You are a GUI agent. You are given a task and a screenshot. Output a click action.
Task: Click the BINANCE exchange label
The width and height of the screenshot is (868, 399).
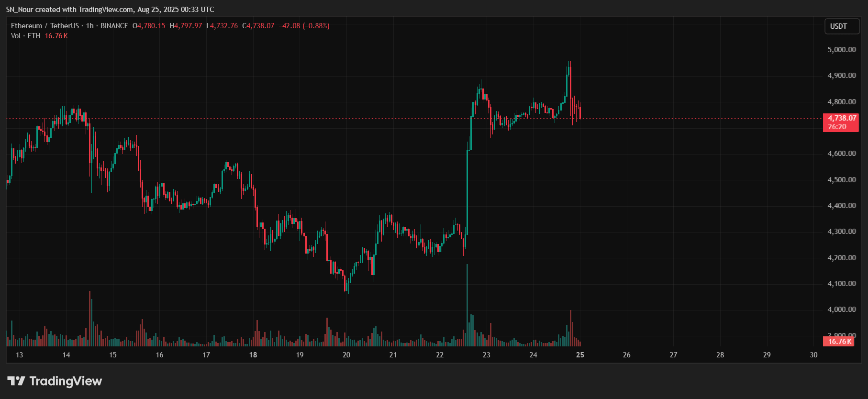pos(114,26)
